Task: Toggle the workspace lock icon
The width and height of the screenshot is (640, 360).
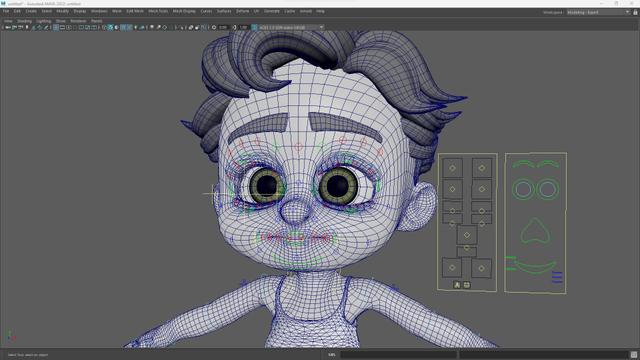Action: (635, 12)
